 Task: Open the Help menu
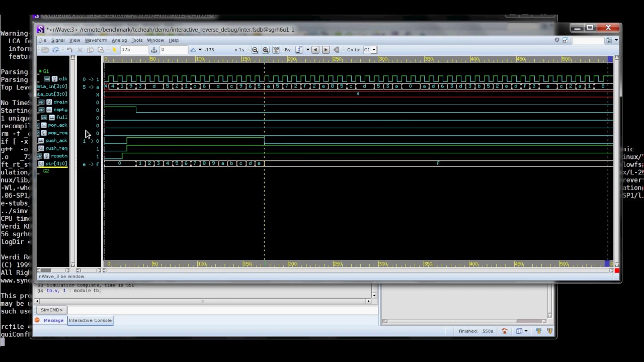[174, 40]
